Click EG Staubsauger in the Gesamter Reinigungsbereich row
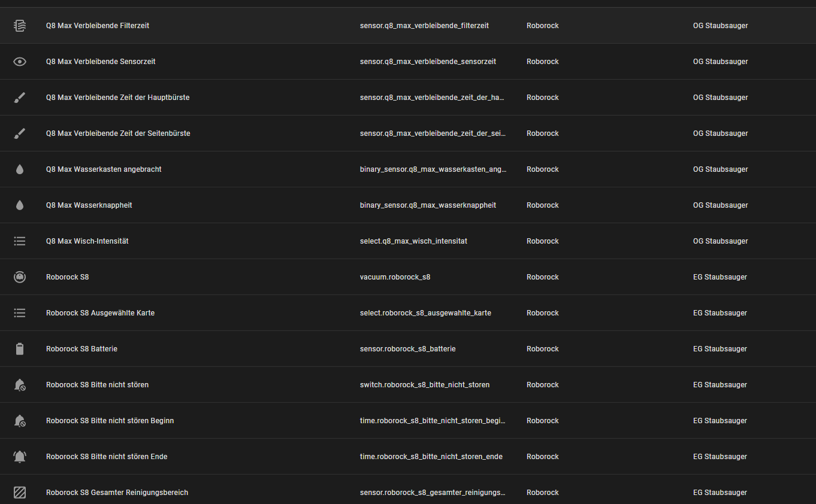816x504 pixels. click(720, 493)
